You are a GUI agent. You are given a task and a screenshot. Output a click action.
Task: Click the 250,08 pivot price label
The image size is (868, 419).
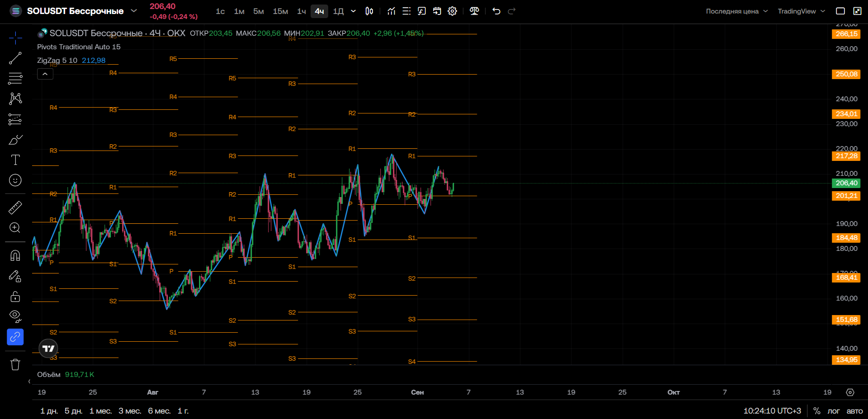click(846, 74)
